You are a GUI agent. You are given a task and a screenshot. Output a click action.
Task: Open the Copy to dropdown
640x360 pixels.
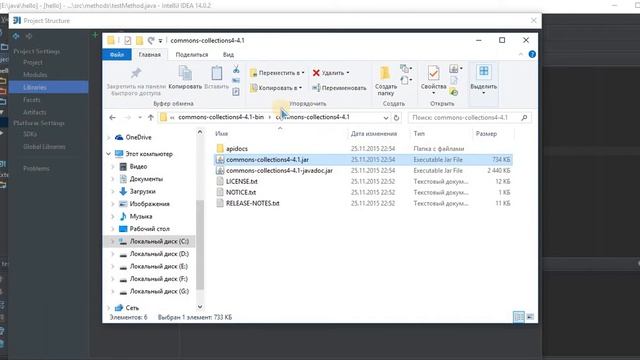click(276, 88)
